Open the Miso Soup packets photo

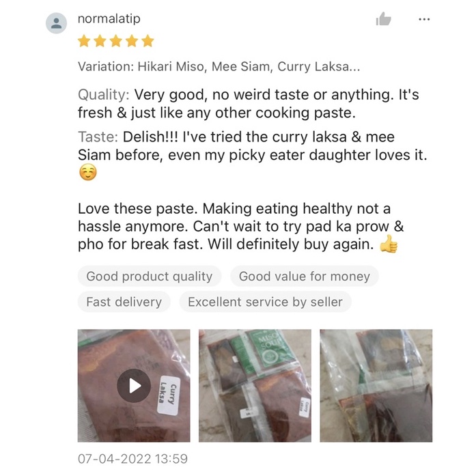click(255, 386)
